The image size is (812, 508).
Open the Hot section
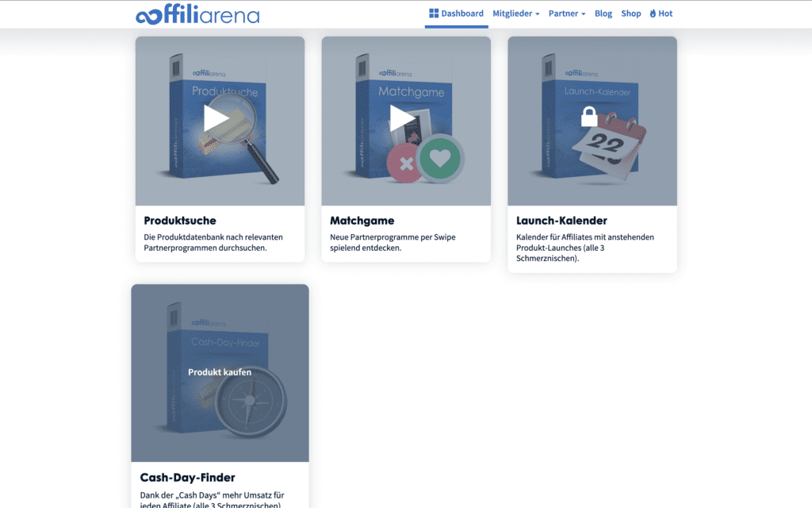click(661, 13)
